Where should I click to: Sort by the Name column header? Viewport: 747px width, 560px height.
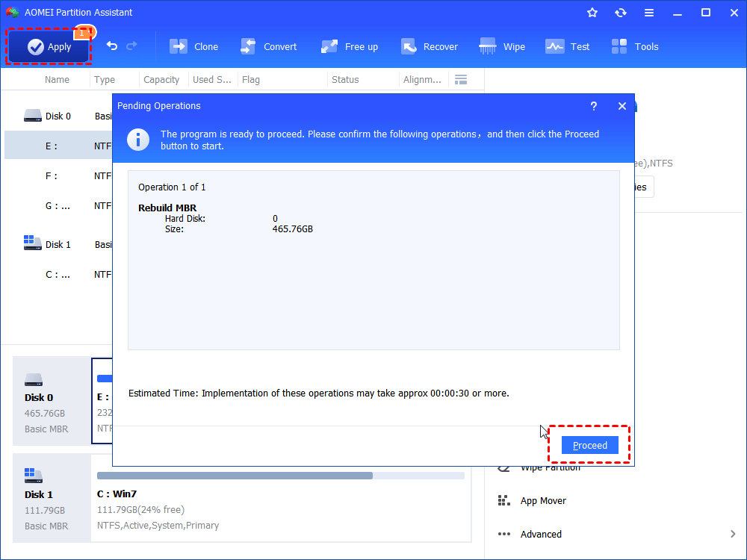point(57,80)
